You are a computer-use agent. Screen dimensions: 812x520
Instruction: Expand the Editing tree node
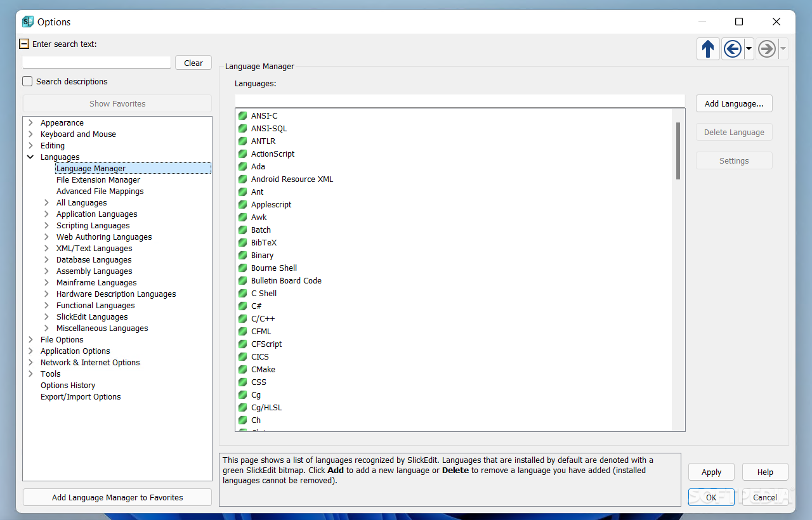tap(30, 146)
